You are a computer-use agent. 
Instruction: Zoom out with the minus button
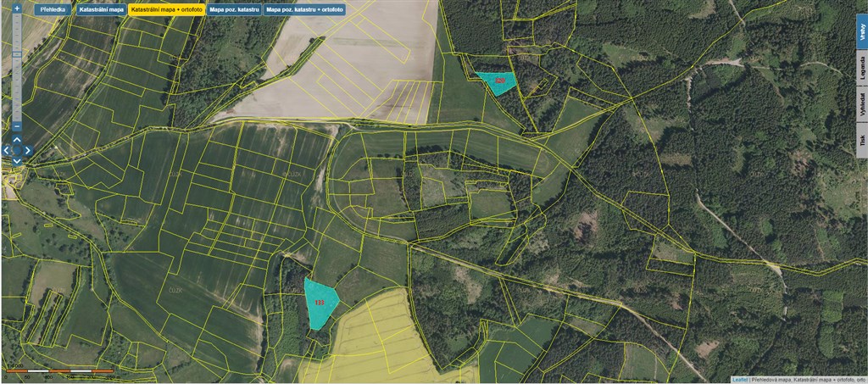coord(17,126)
